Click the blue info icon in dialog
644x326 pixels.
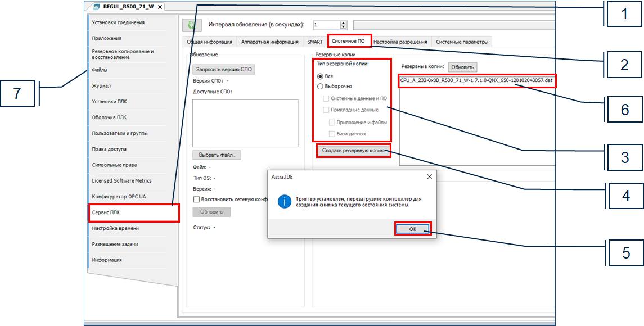(x=285, y=201)
